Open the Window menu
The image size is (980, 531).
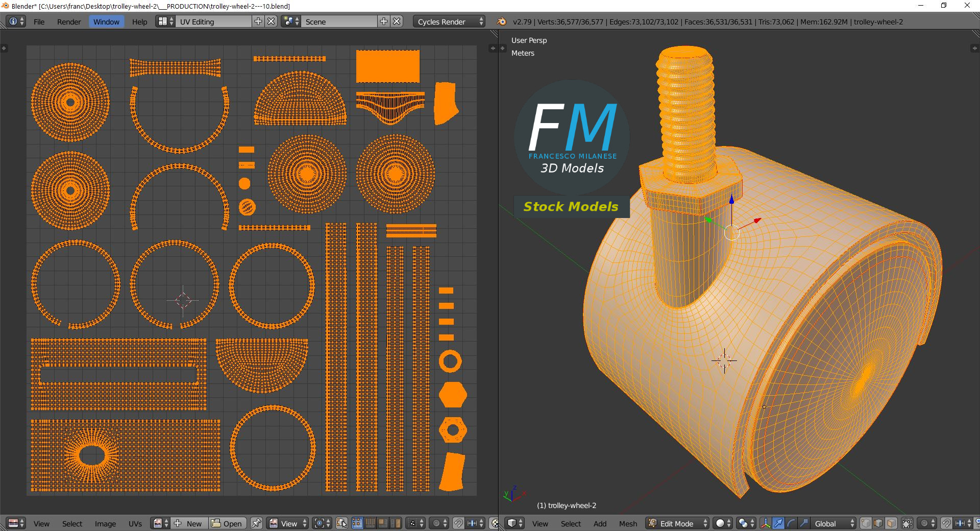click(106, 21)
